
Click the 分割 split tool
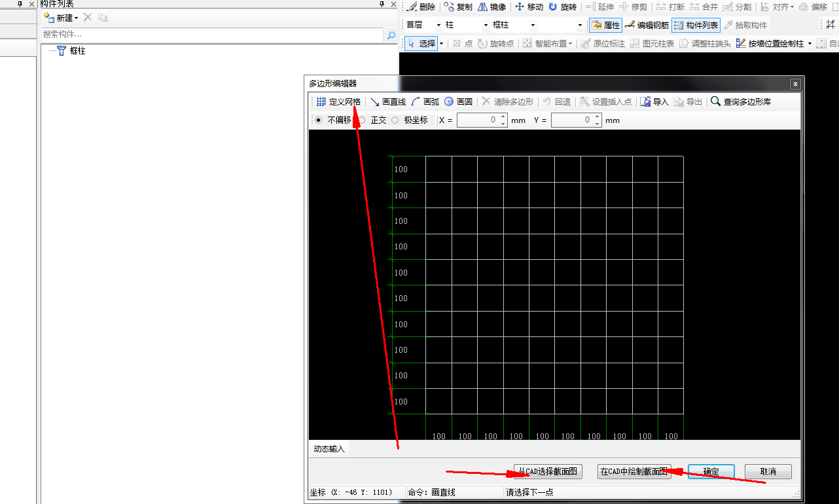tap(737, 7)
